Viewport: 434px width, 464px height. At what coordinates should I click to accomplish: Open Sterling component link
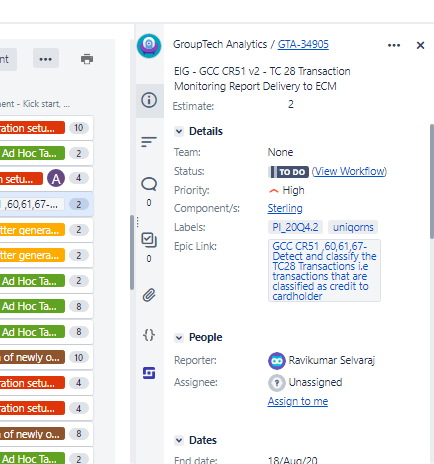tap(285, 208)
